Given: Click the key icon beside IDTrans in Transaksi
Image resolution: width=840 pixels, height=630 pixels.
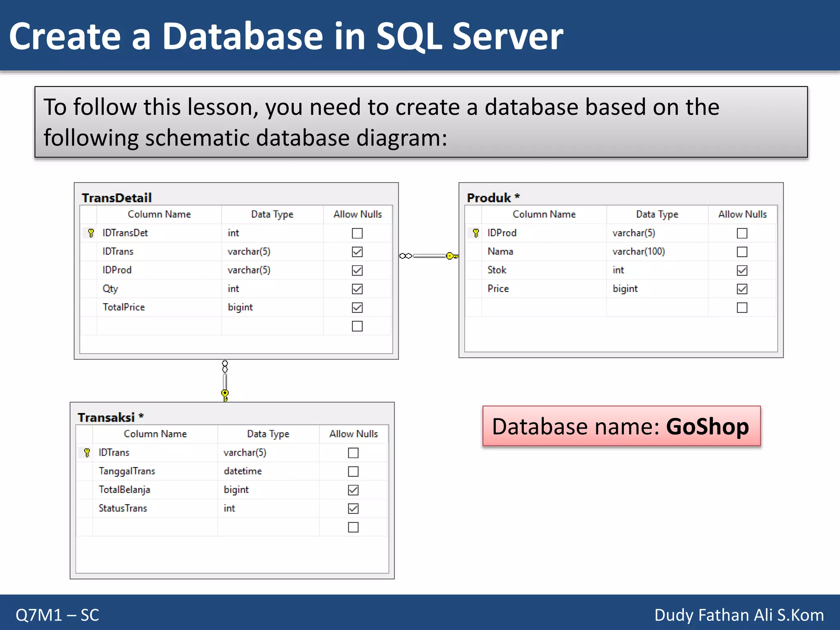Looking at the screenshot, I should pos(87,452).
